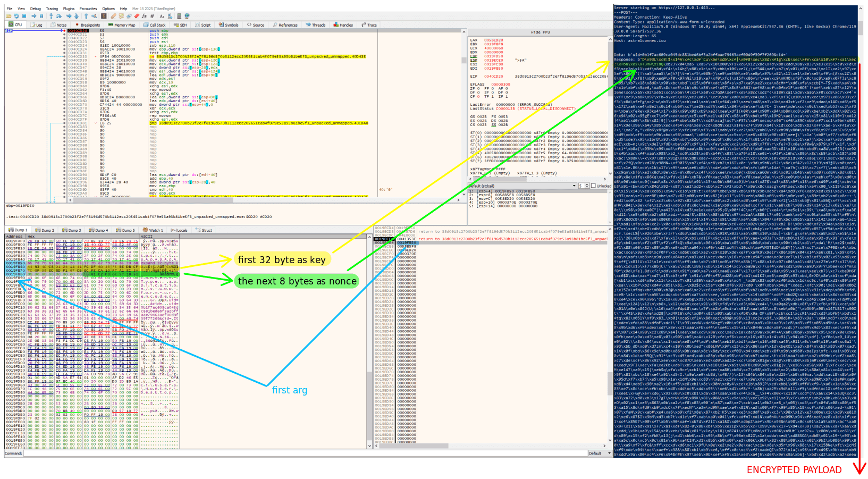Image resolution: width=868 pixels, height=479 pixels.
Task: Restart the debuggee with the restart icon
Action: click(16, 16)
